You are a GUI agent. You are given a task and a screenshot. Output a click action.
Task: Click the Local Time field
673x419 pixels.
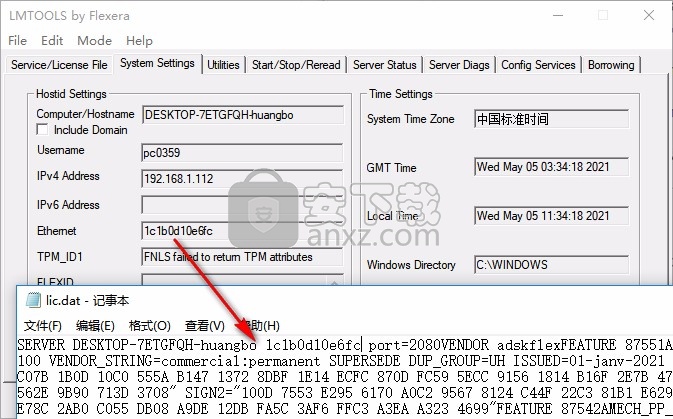pyautogui.click(x=552, y=216)
